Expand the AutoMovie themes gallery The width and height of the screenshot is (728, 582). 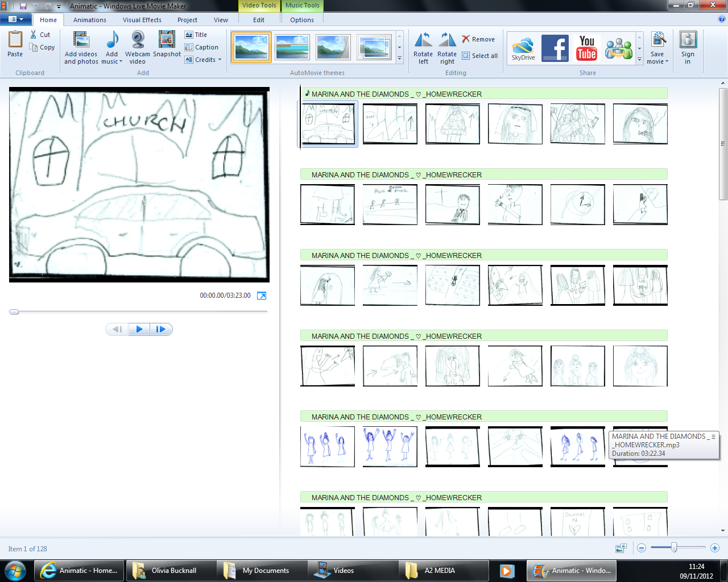399,58
